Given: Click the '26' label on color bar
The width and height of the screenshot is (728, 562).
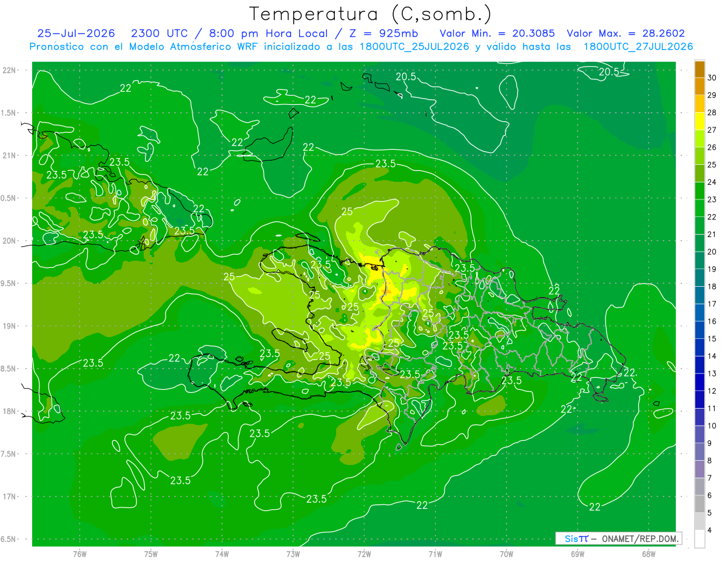Looking at the screenshot, I should click(712, 147).
